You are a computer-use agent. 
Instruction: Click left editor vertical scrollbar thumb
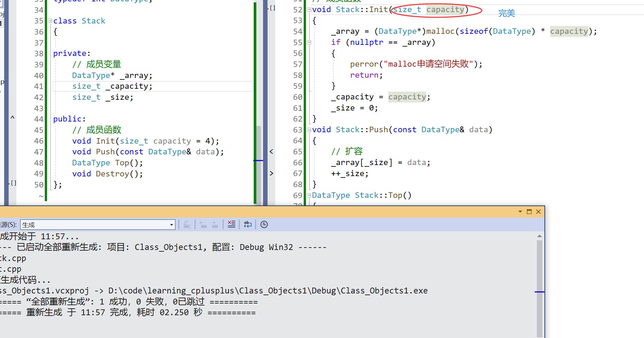259,165
